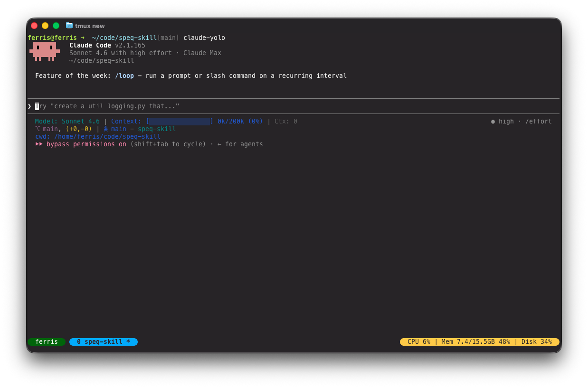Image resolution: width=588 pixels, height=388 pixels.
Task: Click the effort level dot icon
Action: pos(493,121)
